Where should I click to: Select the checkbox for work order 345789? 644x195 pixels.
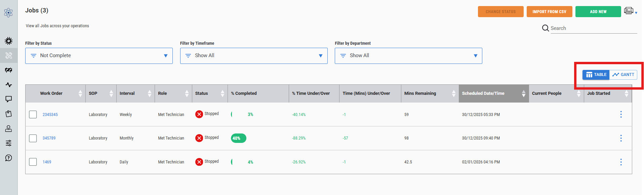click(x=33, y=138)
